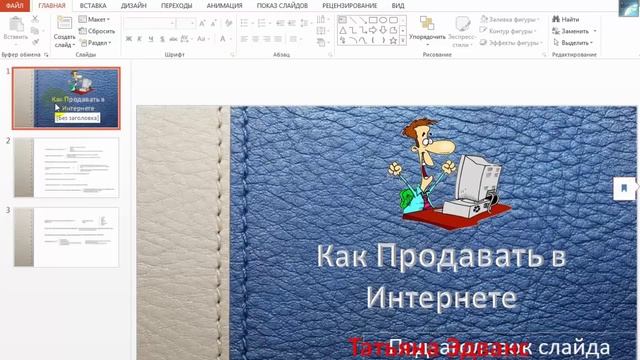Click the bulleted list icon
This screenshot has width=640, height=360.
[x=244, y=23]
